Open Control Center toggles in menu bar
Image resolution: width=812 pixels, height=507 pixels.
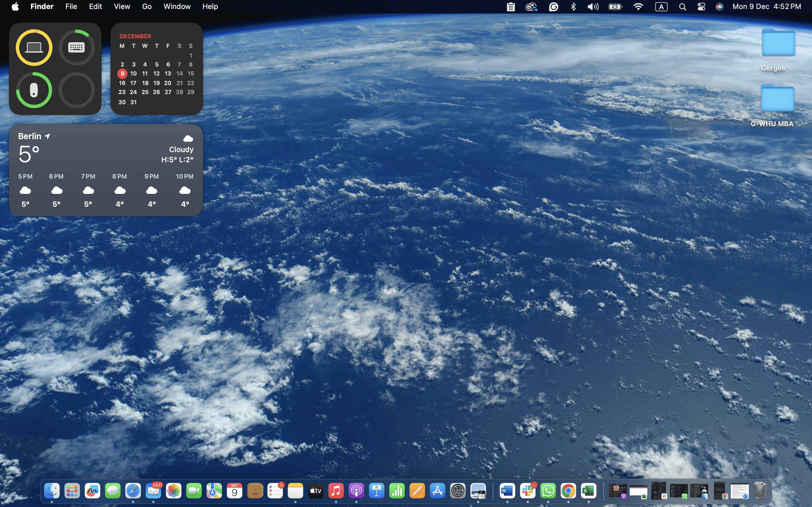[701, 7]
